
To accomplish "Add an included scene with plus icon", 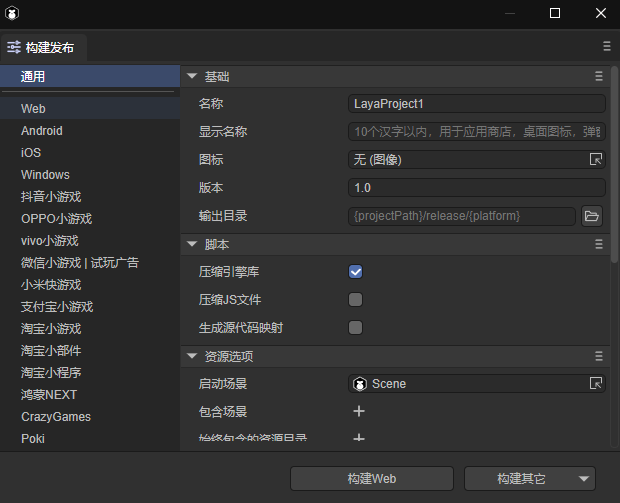I will click(359, 411).
